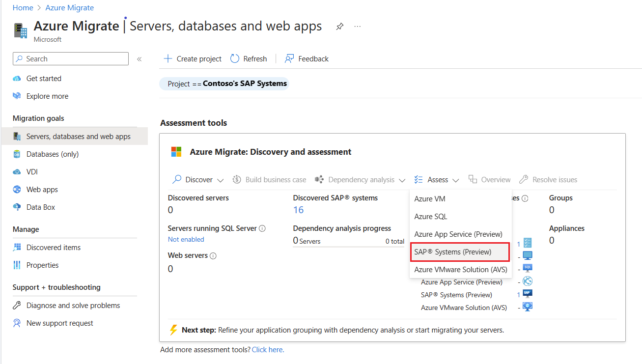The height and width of the screenshot is (364, 642).
Task: Click the Feedback icon
Action: point(289,59)
